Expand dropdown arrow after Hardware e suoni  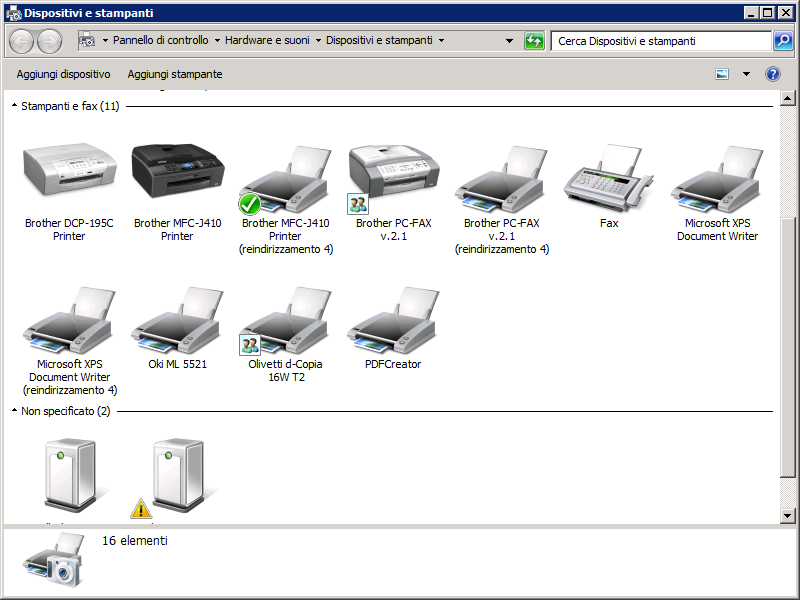(318, 40)
